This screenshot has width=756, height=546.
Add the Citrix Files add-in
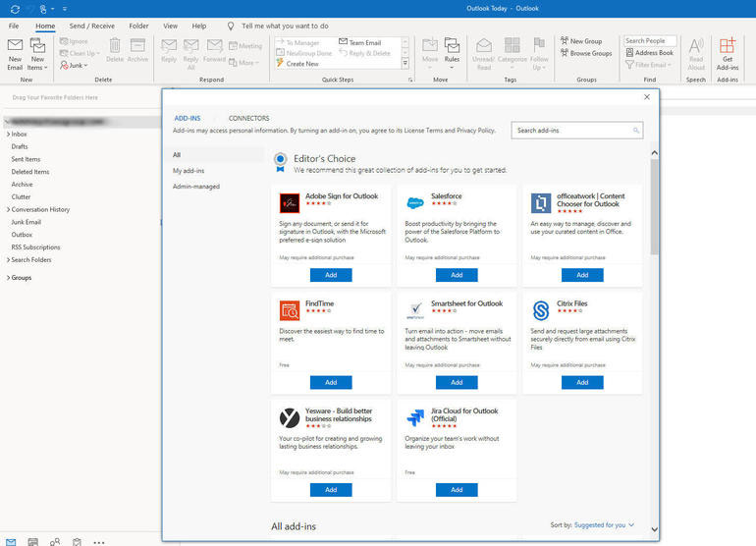582,382
